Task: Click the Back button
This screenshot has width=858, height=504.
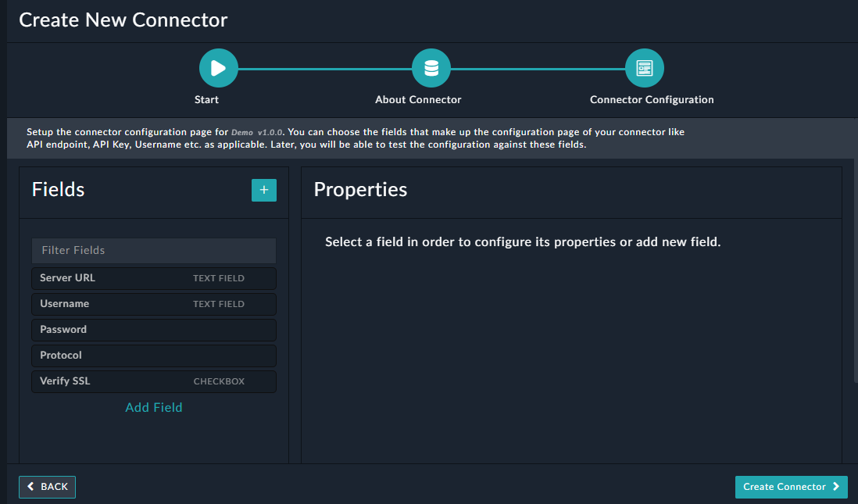Action: click(47, 487)
